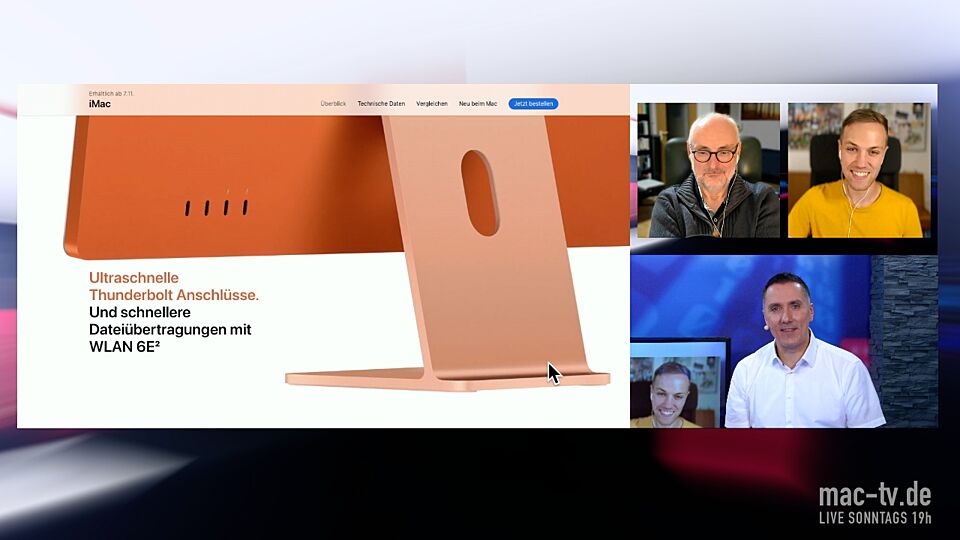
Task: Open the Überblick tab in iMac navigation
Action: click(x=333, y=104)
